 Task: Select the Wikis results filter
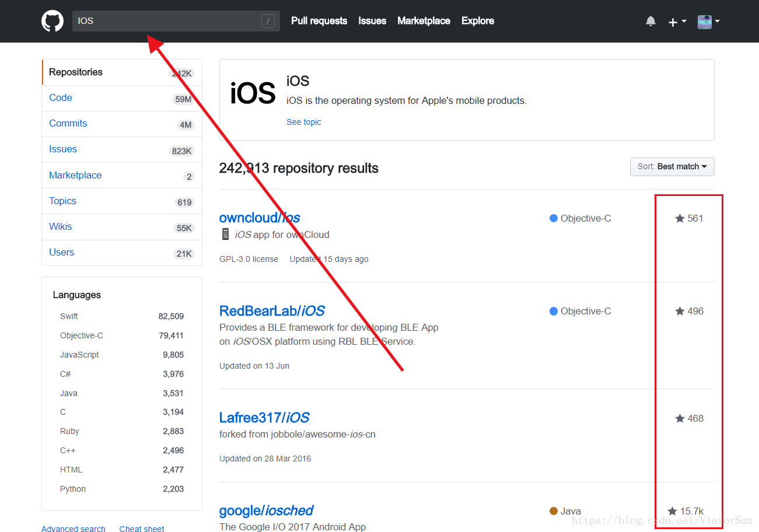[122, 226]
